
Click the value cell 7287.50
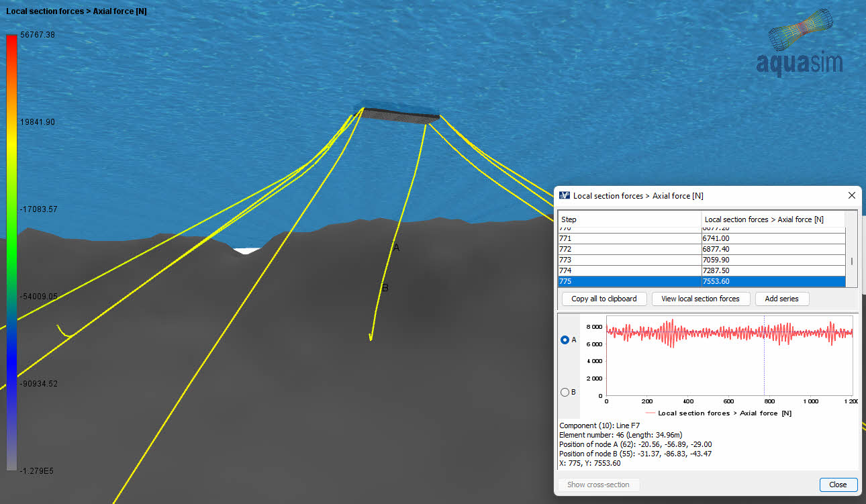(x=773, y=270)
